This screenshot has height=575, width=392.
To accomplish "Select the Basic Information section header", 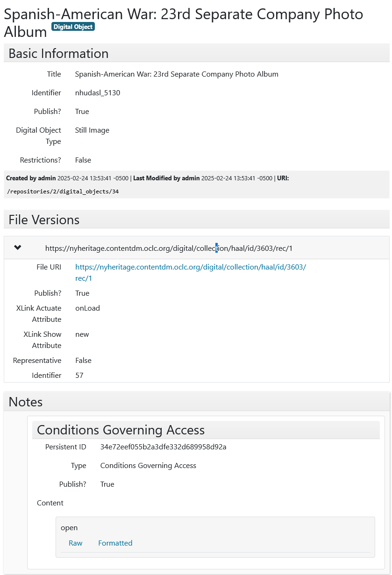I will [58, 53].
